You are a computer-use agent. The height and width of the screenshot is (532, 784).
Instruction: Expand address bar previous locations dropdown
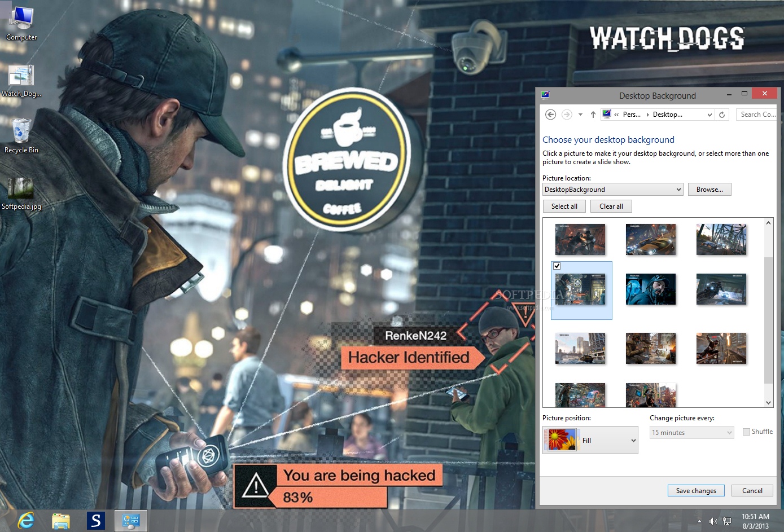pos(709,115)
